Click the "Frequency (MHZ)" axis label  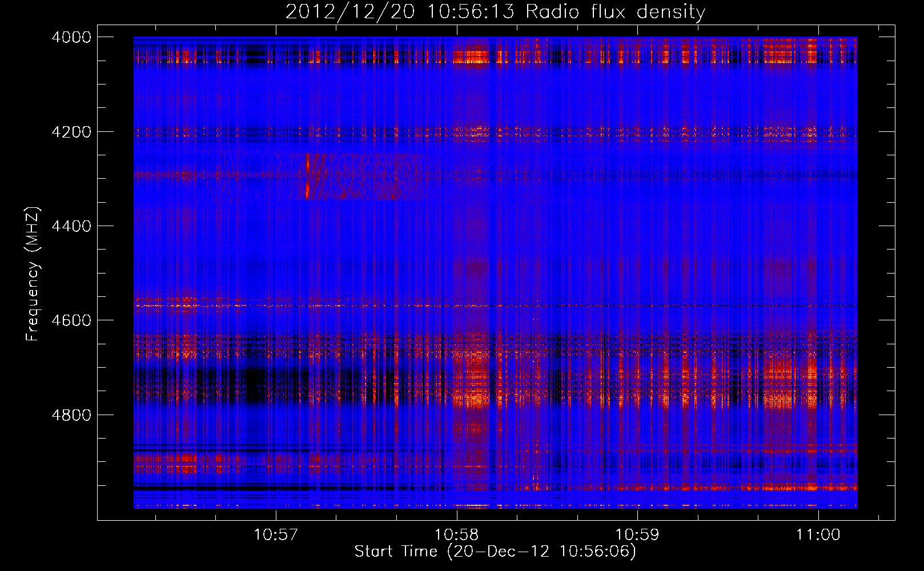33,274
